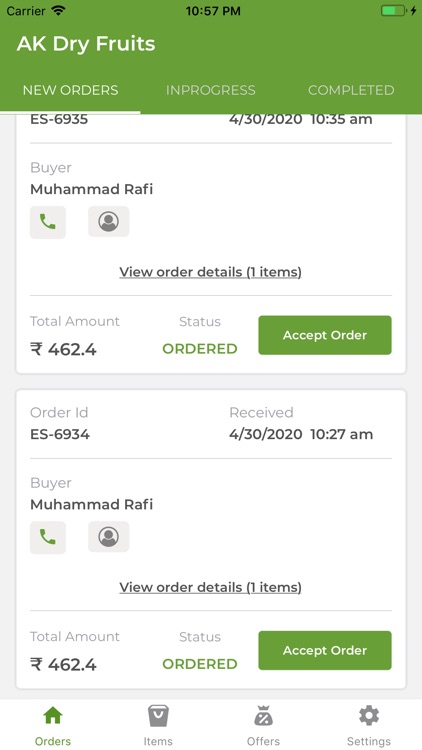The image size is (422, 750).
Task: Go to Orders home icon
Action: 53,716
